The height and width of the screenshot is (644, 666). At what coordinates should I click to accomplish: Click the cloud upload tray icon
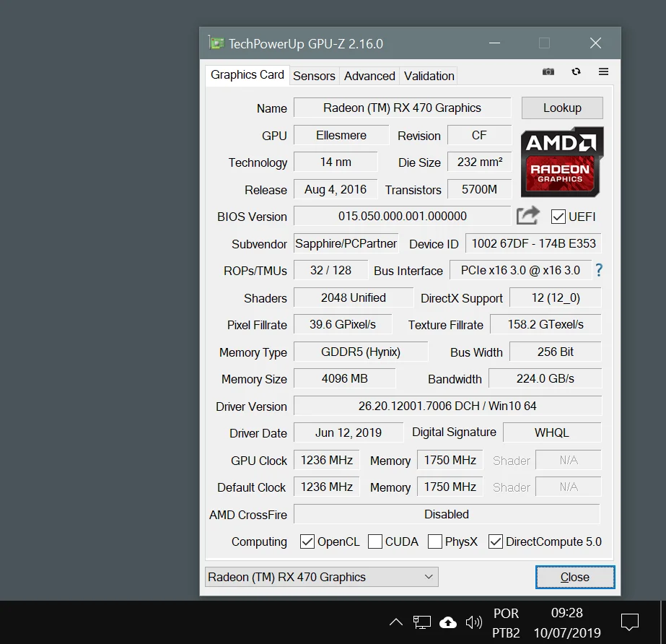coord(447,622)
